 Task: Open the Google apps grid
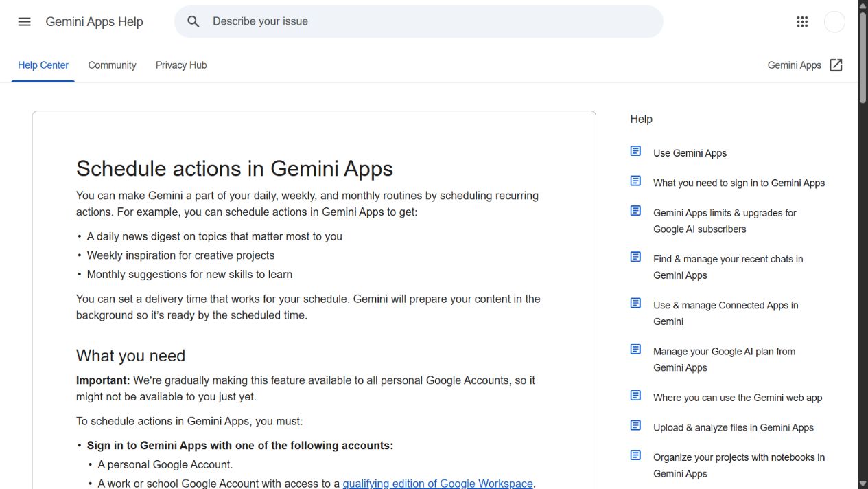(802, 21)
